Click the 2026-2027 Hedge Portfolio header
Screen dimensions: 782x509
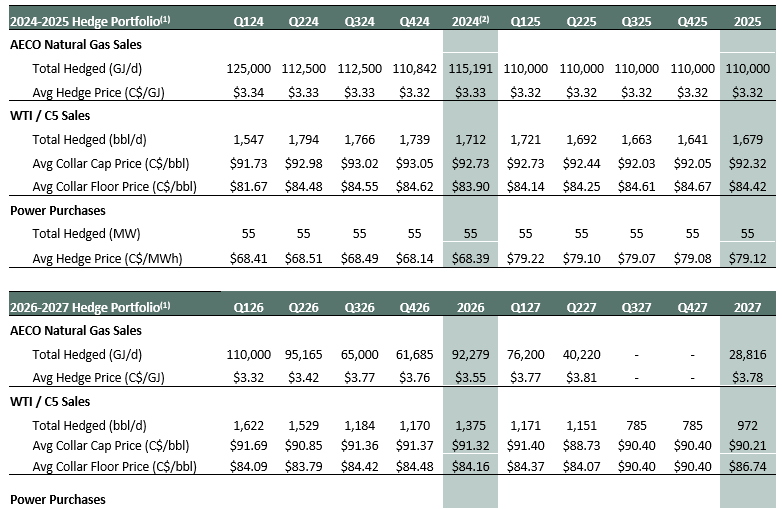[x=90, y=308]
